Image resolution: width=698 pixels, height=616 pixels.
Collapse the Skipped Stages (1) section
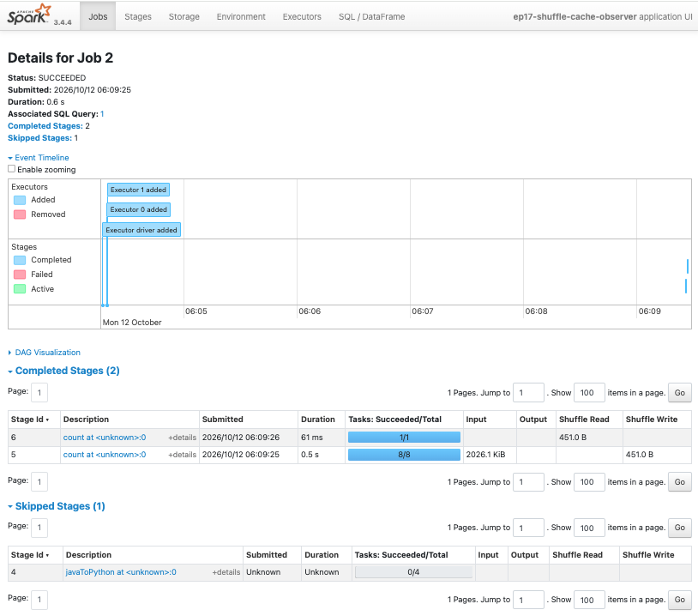point(57,506)
